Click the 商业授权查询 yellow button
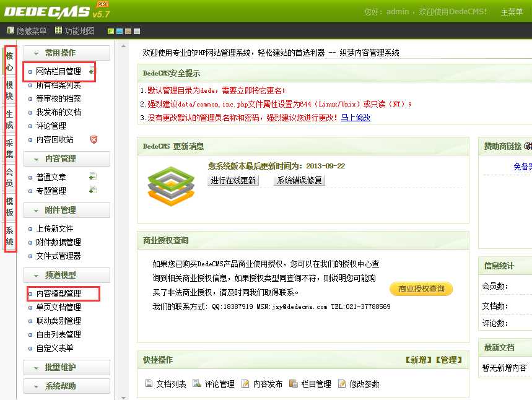 tap(421, 289)
